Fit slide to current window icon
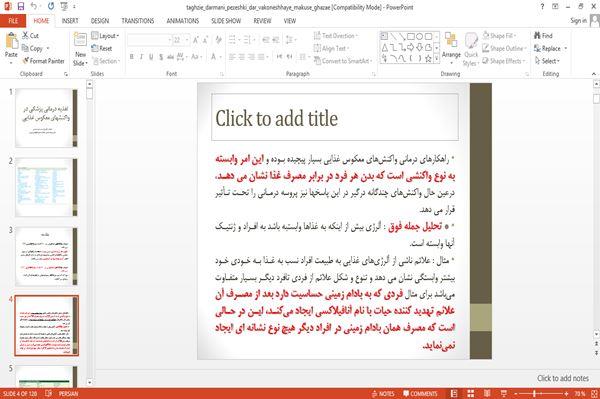Screen dimensions: 600x399 [594, 394]
